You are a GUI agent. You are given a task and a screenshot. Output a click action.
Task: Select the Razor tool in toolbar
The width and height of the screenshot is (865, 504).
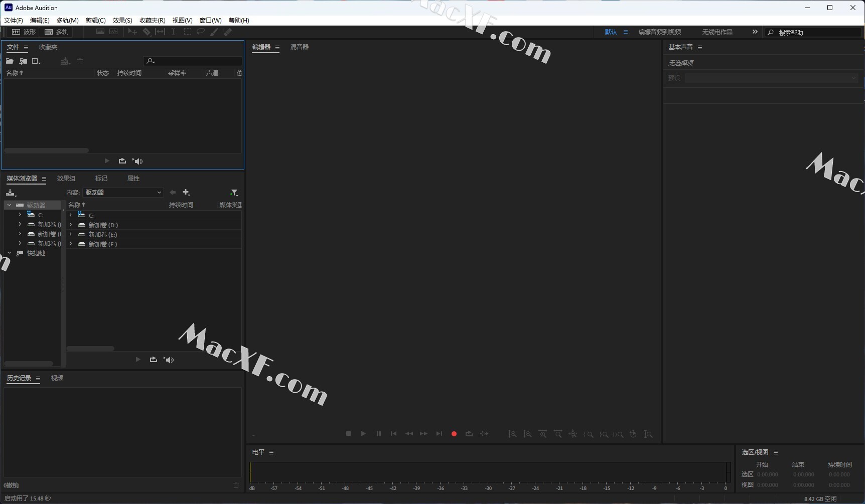(x=147, y=32)
